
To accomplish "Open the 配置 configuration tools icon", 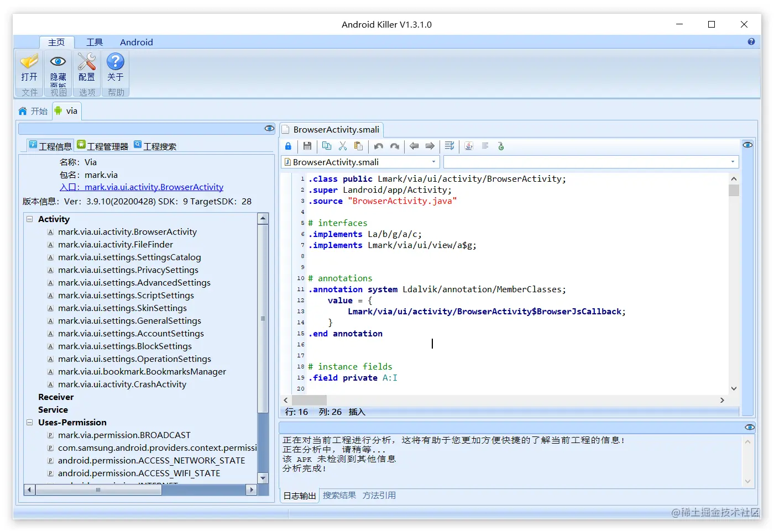I will pos(87,61).
